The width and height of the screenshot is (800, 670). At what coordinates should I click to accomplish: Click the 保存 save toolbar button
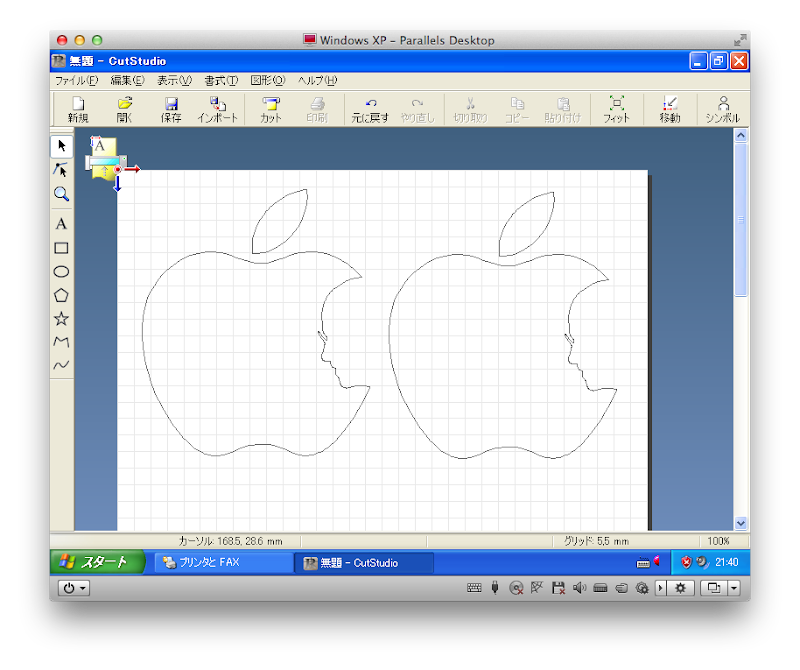171,109
